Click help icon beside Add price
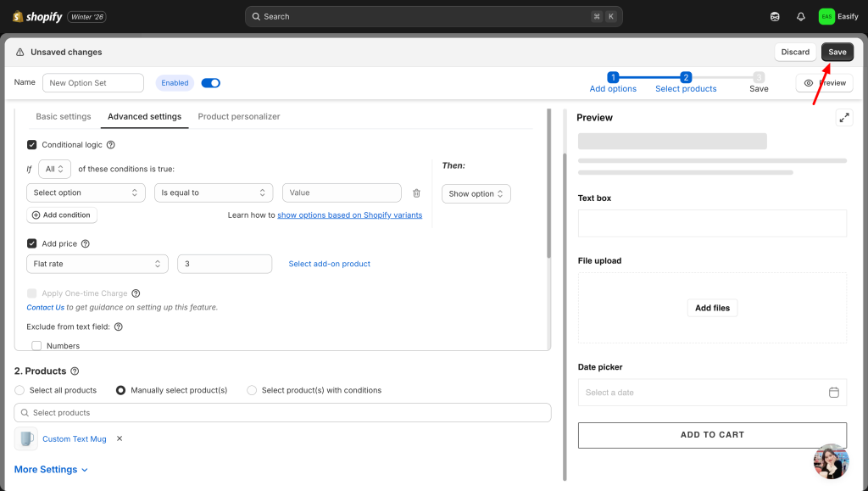Image resolution: width=868 pixels, height=491 pixels. coord(85,244)
